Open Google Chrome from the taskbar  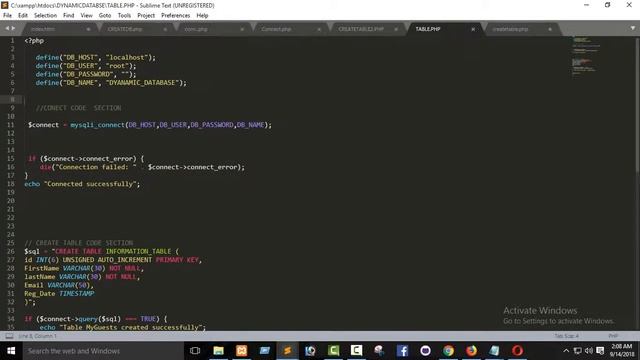(448, 351)
